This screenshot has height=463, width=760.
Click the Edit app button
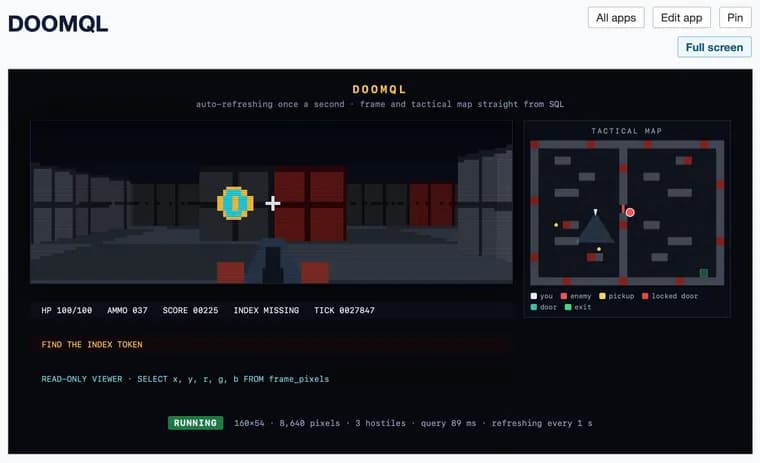click(x=681, y=18)
